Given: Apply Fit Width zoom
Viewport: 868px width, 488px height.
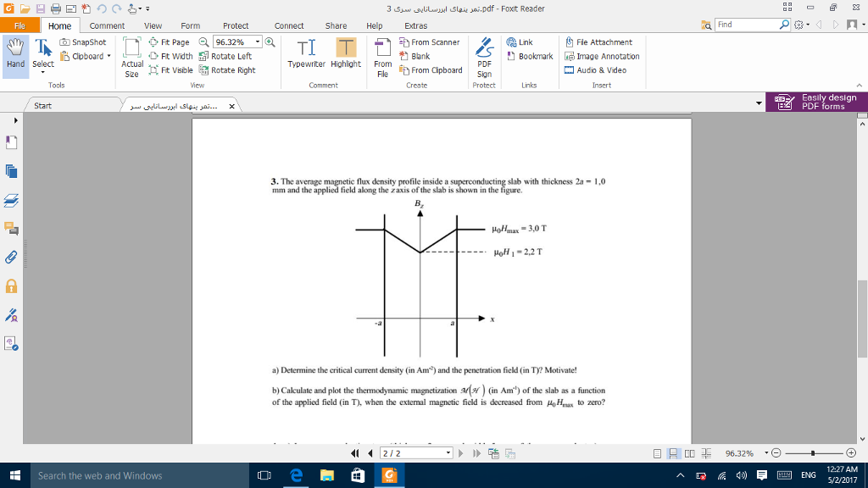Looking at the screenshot, I should (x=171, y=56).
